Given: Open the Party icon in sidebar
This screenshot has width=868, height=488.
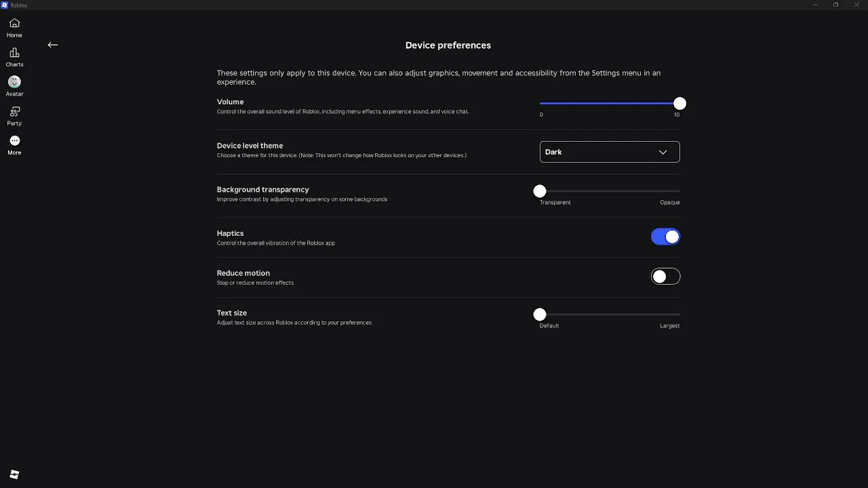Looking at the screenshot, I should [x=14, y=112].
